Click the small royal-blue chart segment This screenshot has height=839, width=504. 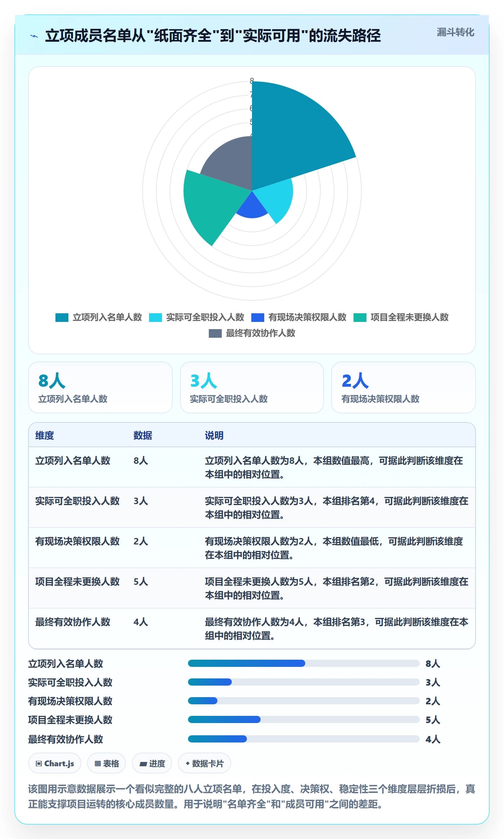point(252,207)
